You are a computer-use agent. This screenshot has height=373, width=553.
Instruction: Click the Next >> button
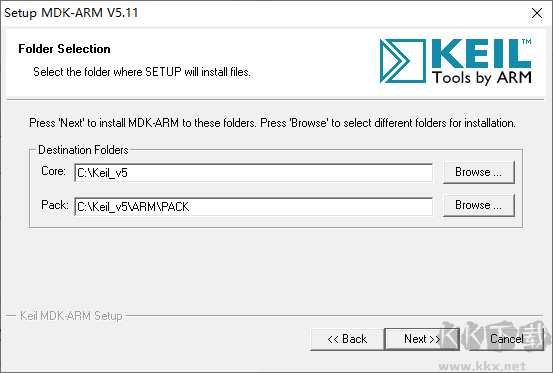pyautogui.click(x=422, y=339)
